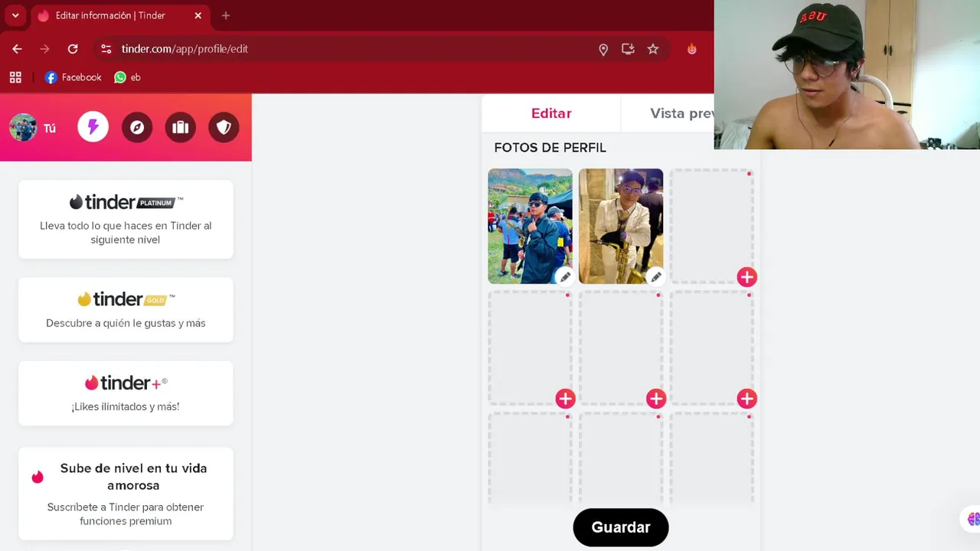Click the purple lightning Boost icon
This screenshot has height=551, width=980.
pyautogui.click(x=93, y=127)
